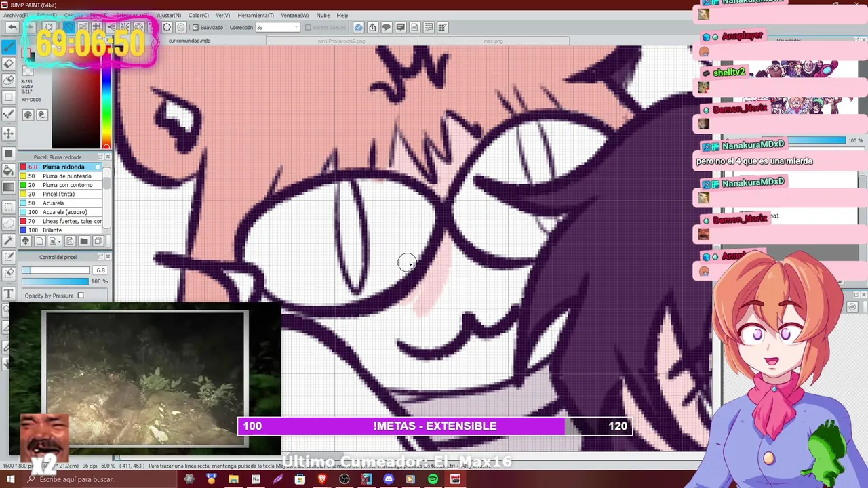Close the Control del pincel panel
This screenshot has width=868, height=488.
[x=108, y=257]
